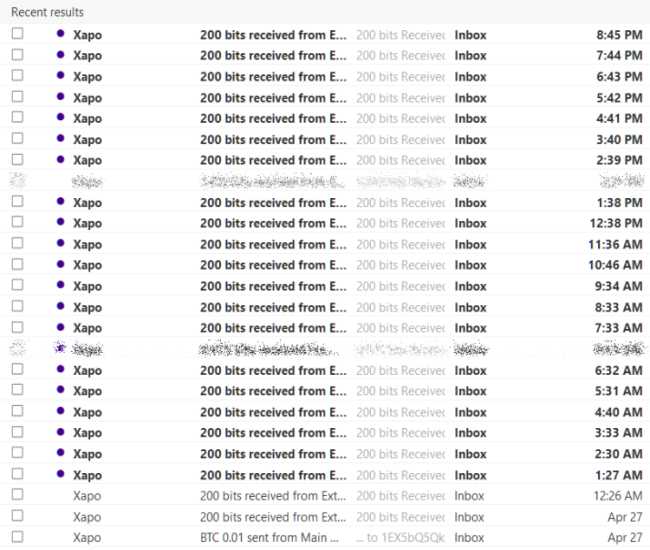The image size is (650, 550).
Task: Select the checkbox on the 4:40 AM row
Action: tap(17, 411)
